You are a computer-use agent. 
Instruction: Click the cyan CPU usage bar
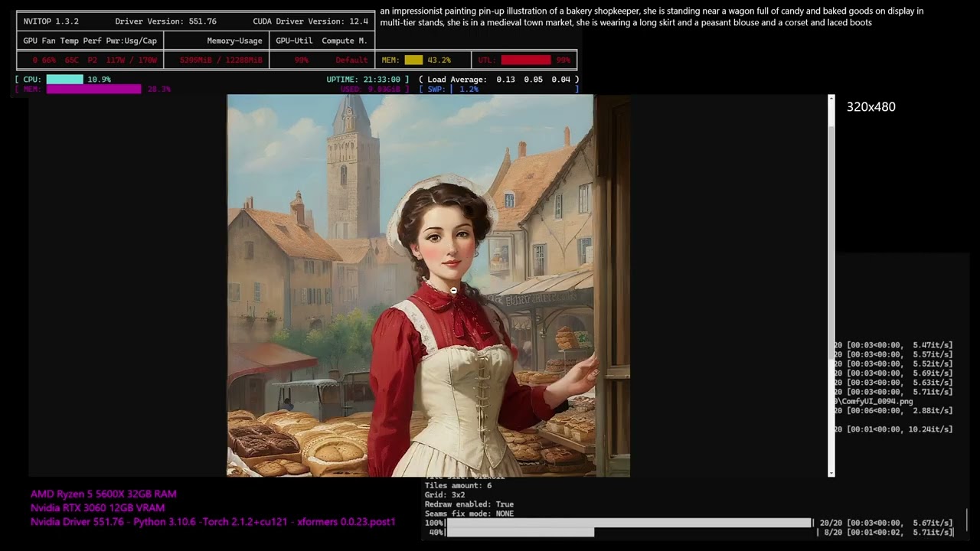(64, 80)
